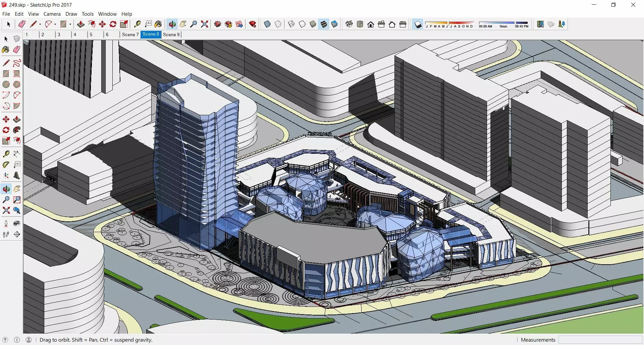Toggle X-Ray face style
This screenshot has height=345, width=644.
click(267, 24)
